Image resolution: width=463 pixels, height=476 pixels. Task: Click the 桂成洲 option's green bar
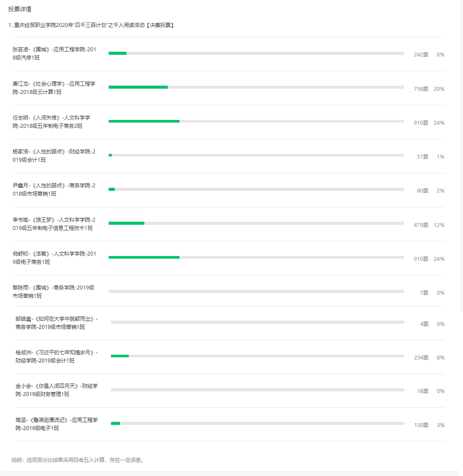(x=120, y=356)
